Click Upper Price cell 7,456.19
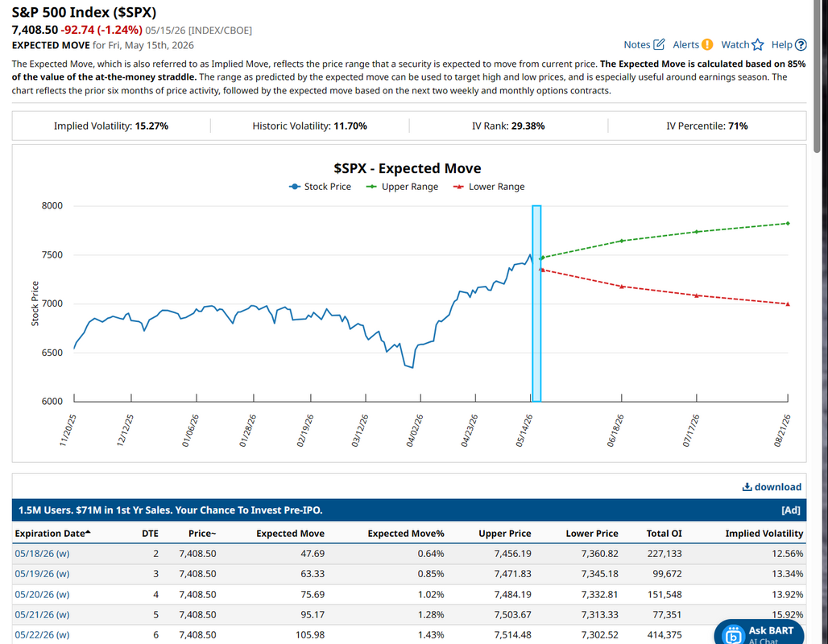This screenshot has height=644, width=828. coord(513,554)
